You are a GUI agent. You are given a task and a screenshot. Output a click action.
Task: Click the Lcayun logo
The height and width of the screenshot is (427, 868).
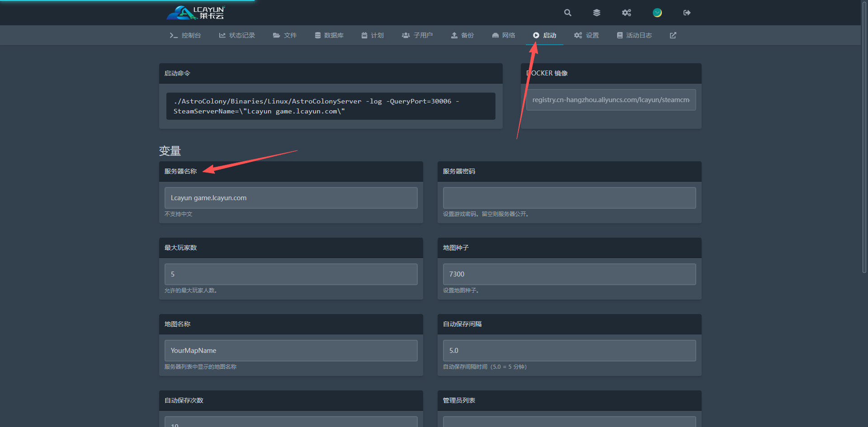pyautogui.click(x=196, y=13)
